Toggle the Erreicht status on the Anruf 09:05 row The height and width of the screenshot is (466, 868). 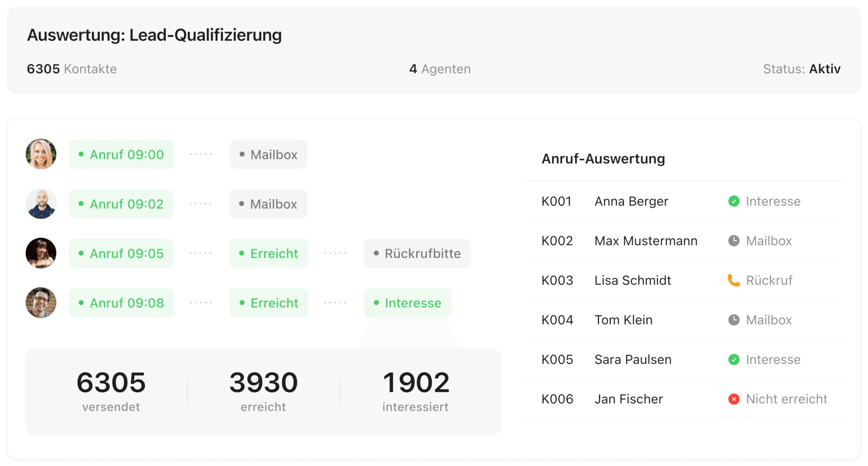[269, 253]
